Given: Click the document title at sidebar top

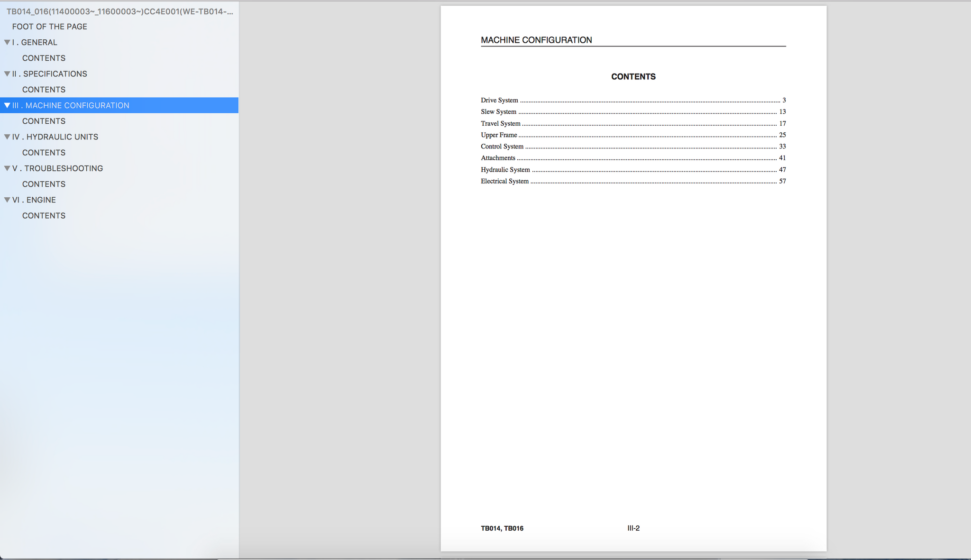Looking at the screenshot, I should point(119,11).
